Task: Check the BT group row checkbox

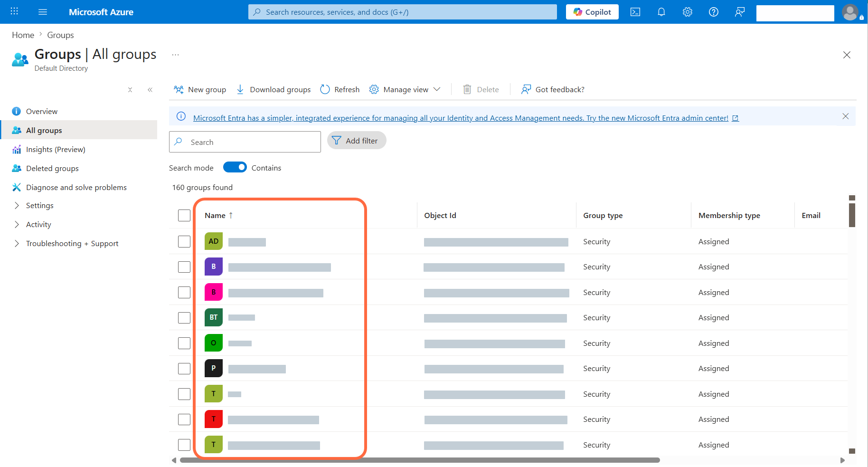Action: (x=184, y=318)
